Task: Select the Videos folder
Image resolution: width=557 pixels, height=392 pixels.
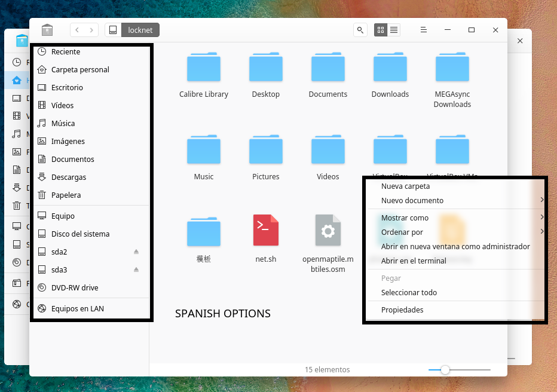Action: tap(328, 158)
